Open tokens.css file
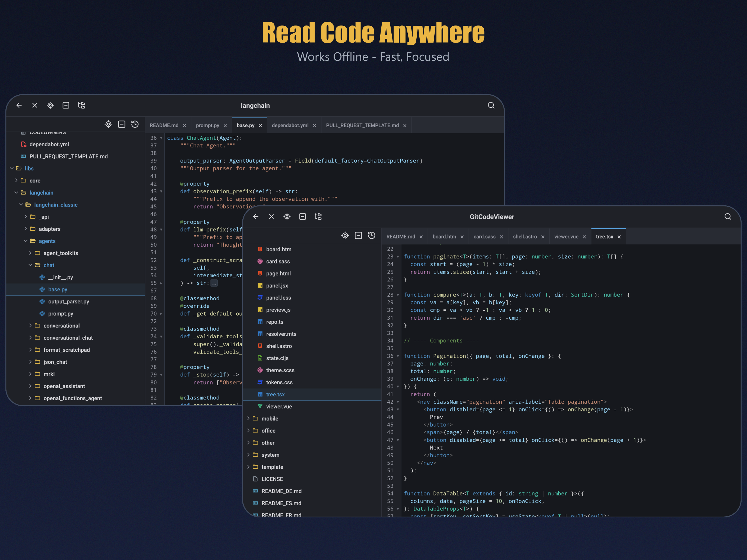 click(312, 382)
